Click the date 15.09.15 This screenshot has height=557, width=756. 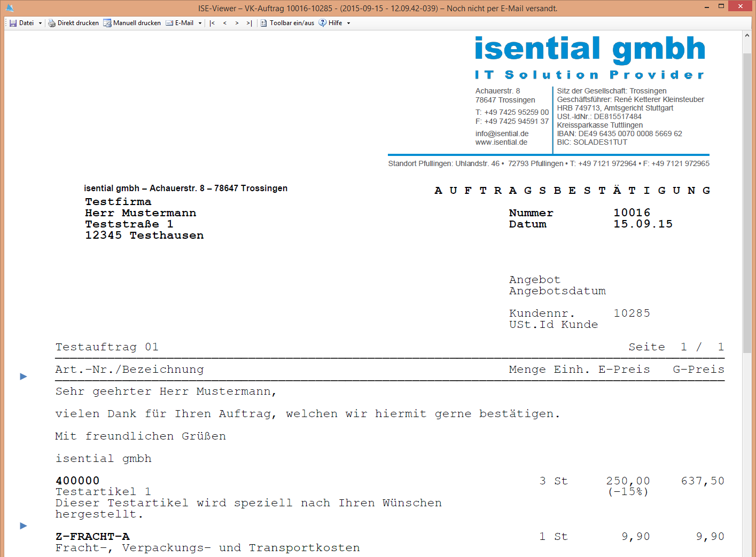(x=643, y=224)
